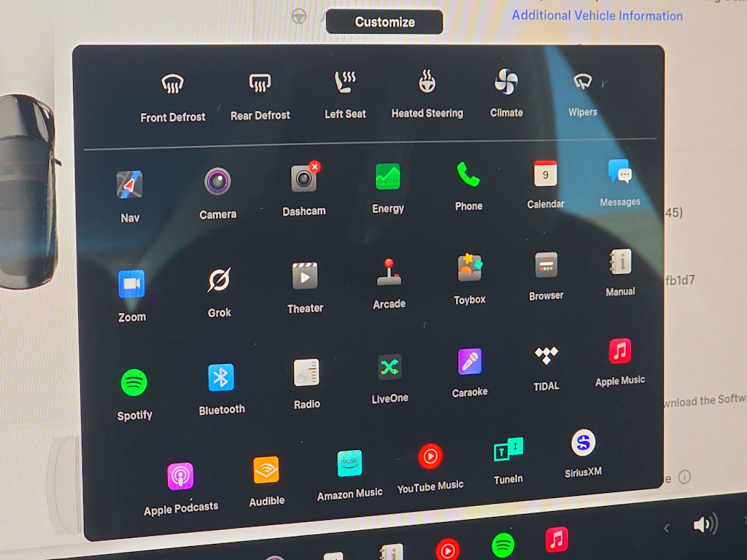Open the Owner's Manual app

click(x=620, y=262)
